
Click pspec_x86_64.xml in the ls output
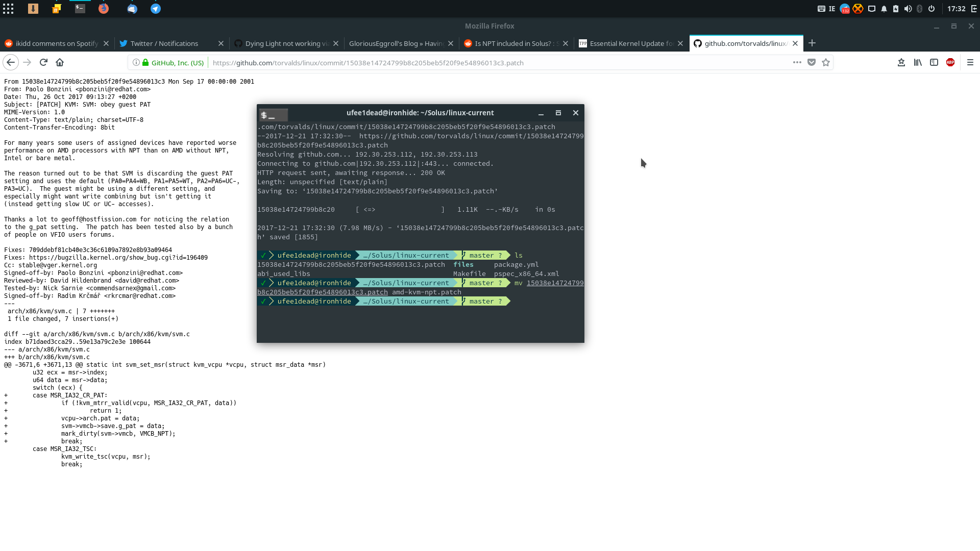tap(526, 274)
